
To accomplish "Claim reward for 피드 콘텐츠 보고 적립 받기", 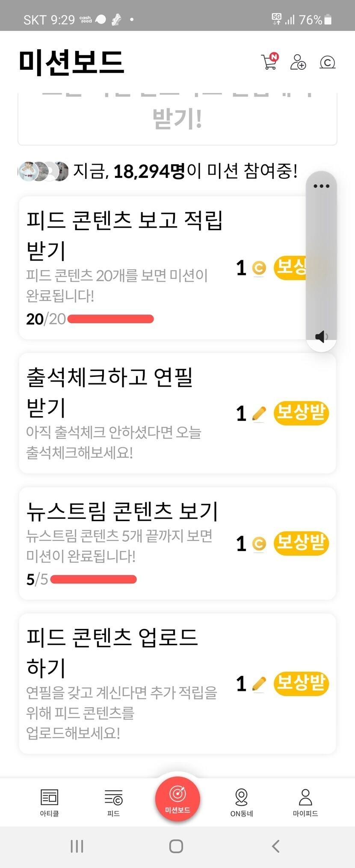I will click(291, 268).
